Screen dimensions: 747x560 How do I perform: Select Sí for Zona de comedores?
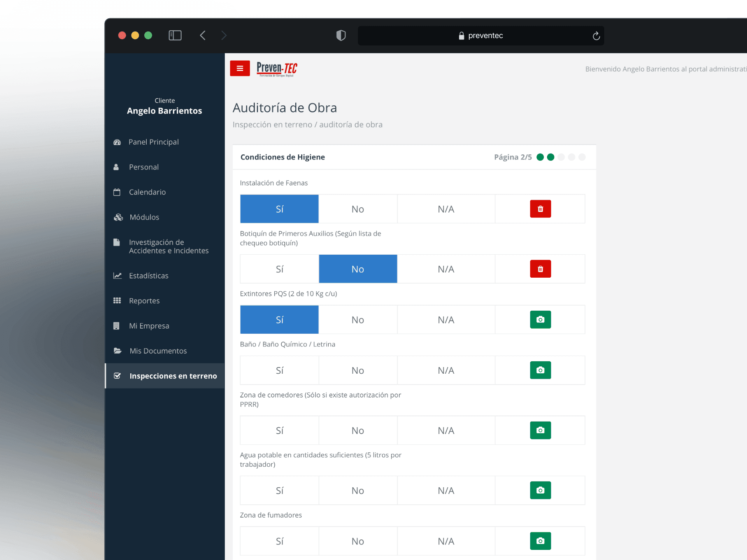[279, 430]
